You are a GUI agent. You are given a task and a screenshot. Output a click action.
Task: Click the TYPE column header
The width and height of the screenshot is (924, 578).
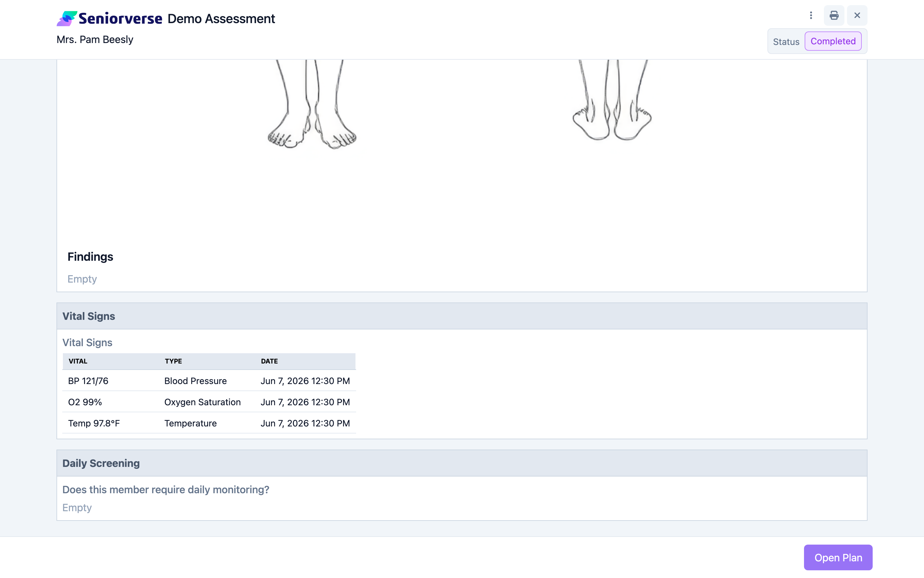pyautogui.click(x=173, y=361)
